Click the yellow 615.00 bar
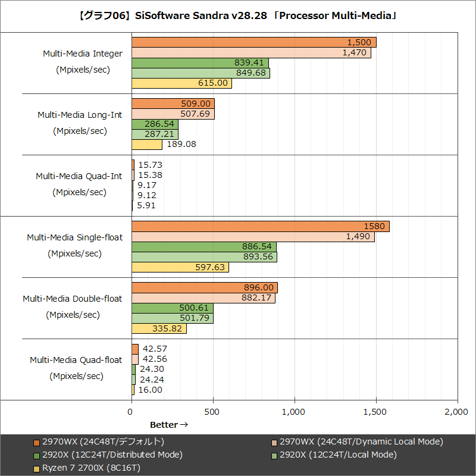 click(x=178, y=83)
